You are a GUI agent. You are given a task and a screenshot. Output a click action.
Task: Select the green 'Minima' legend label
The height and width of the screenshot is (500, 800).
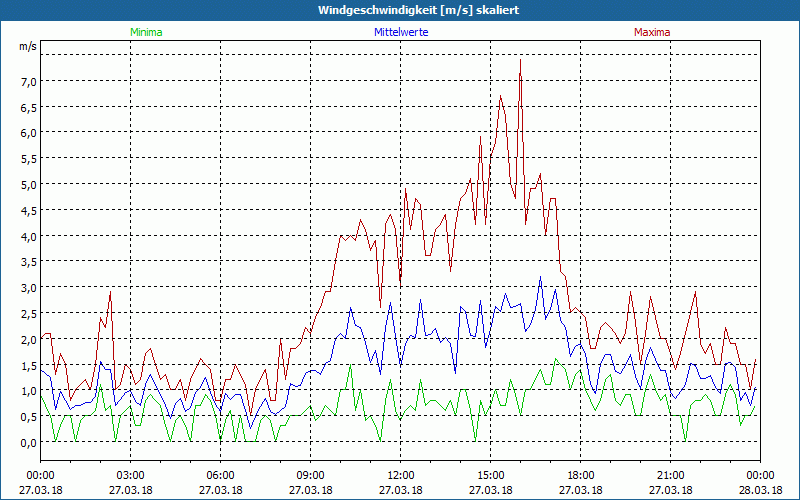point(146,32)
